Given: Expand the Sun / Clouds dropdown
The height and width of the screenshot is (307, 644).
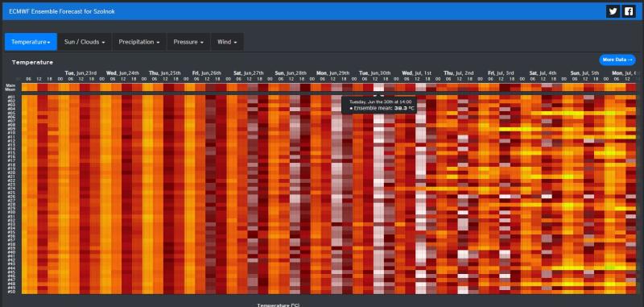Looking at the screenshot, I should click(85, 42).
